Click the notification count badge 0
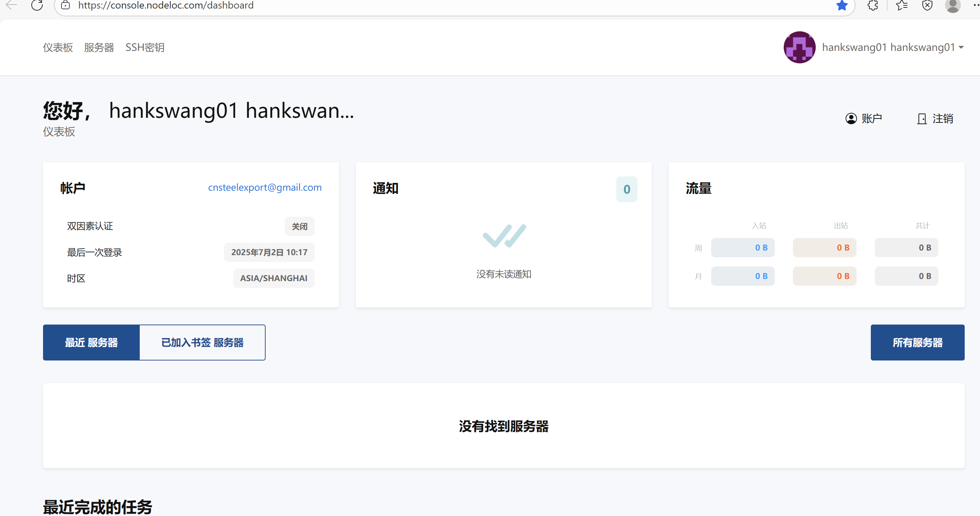The width and height of the screenshot is (980, 516). tap(627, 189)
